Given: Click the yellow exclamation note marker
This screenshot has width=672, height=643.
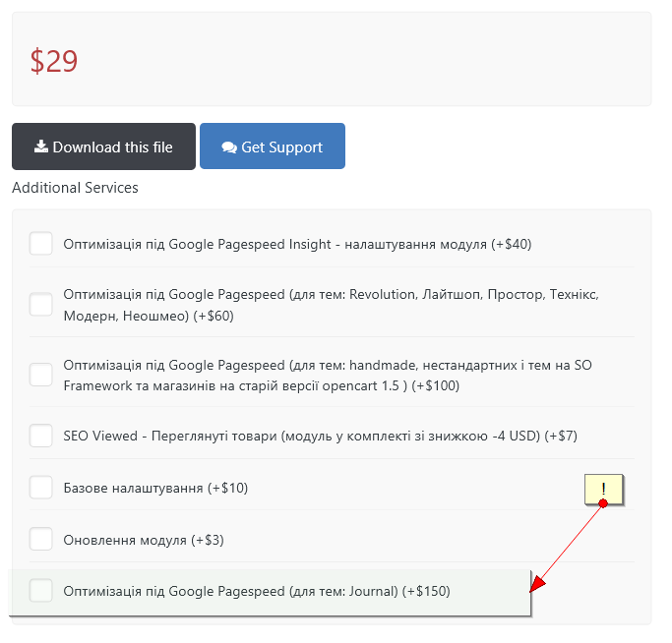Looking at the screenshot, I should click(604, 489).
